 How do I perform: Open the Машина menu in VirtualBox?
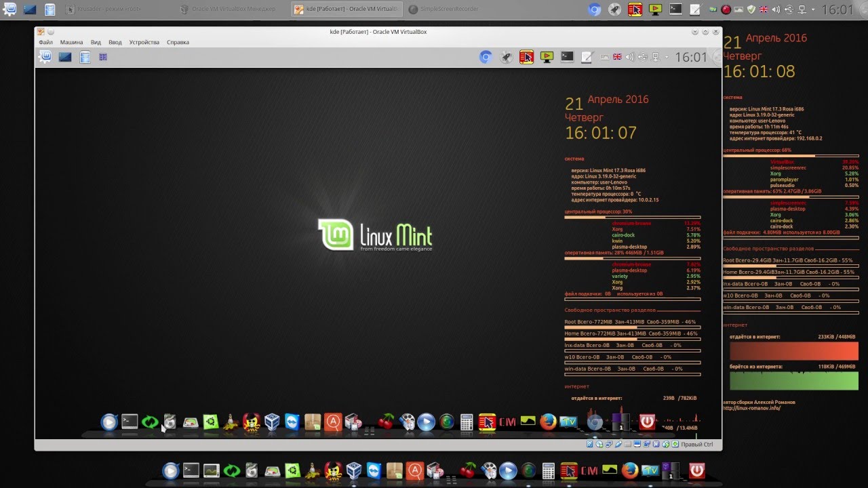pyautogui.click(x=71, y=42)
